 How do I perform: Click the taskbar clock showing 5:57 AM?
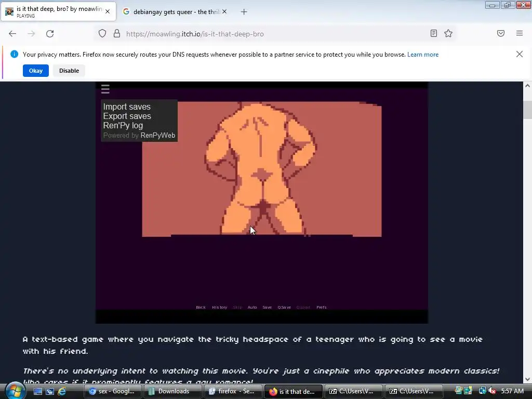pyautogui.click(x=512, y=391)
